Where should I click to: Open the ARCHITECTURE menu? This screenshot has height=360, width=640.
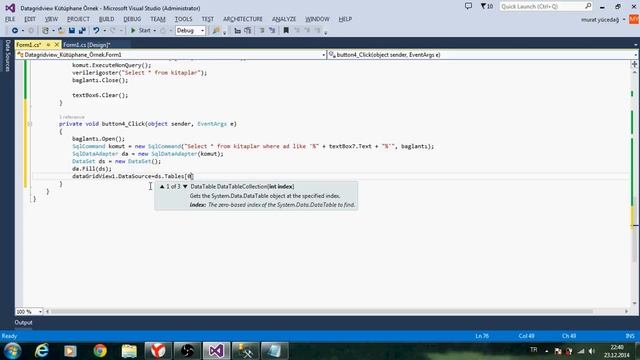[x=243, y=19]
